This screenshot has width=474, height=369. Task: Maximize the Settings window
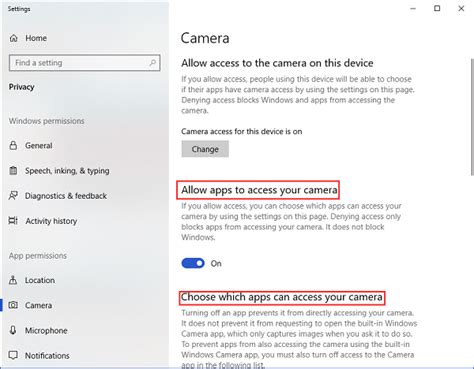pyautogui.click(x=437, y=8)
